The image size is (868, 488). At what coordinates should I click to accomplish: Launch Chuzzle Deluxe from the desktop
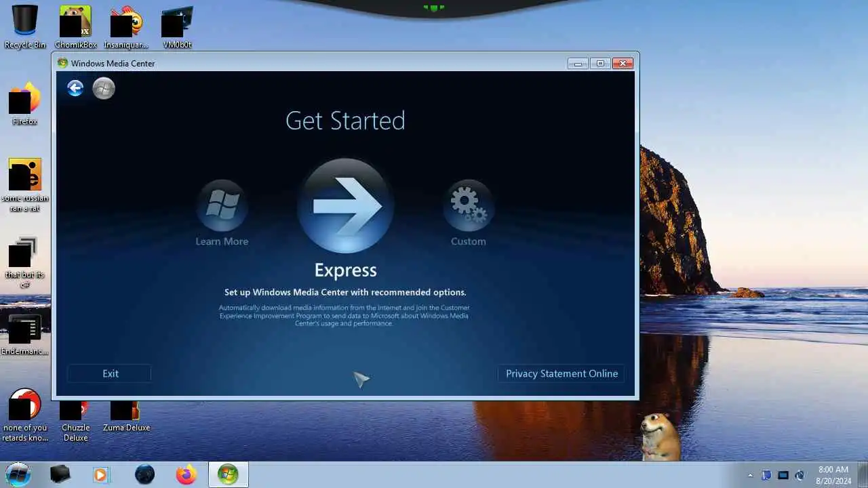(x=76, y=420)
